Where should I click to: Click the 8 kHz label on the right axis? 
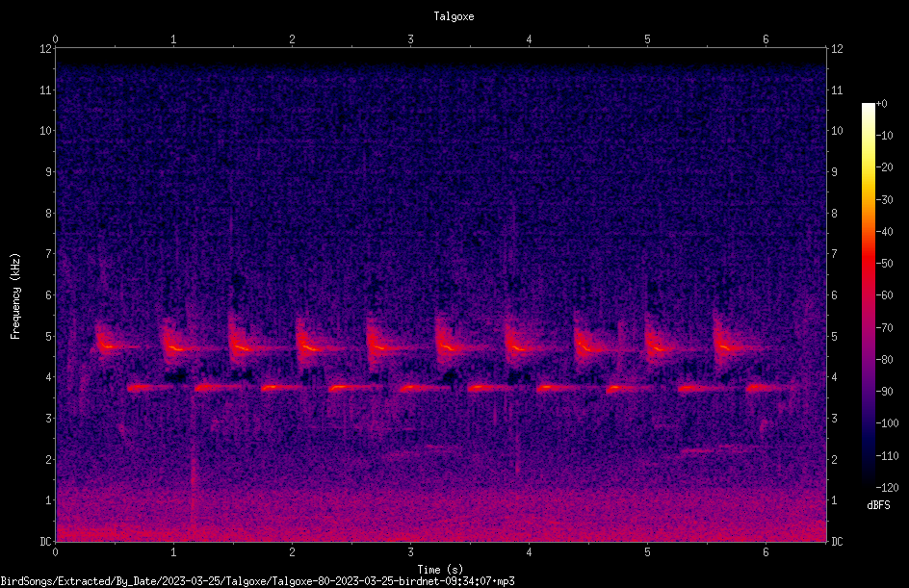(834, 214)
